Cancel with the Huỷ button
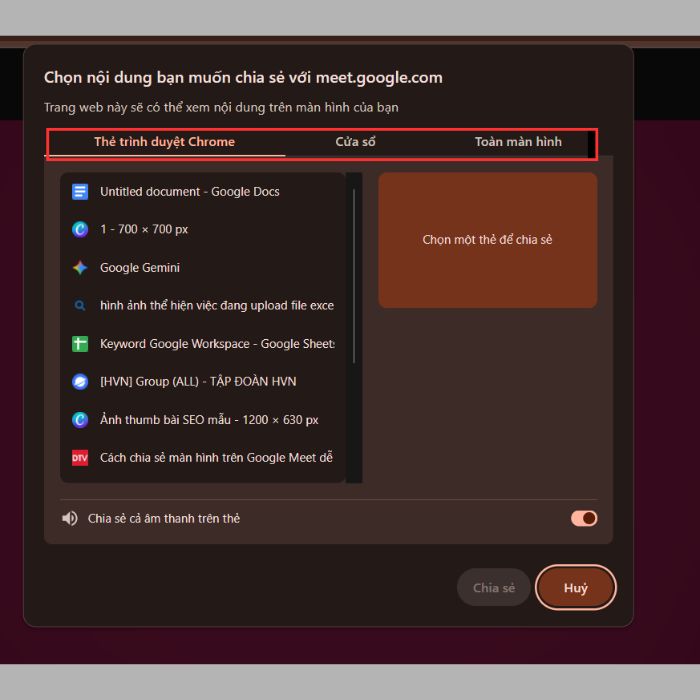The height and width of the screenshot is (700, 700). [575, 588]
